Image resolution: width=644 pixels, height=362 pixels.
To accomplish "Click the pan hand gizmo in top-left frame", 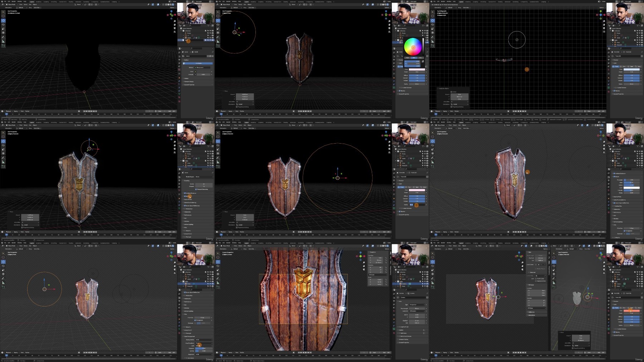I will point(175,25).
